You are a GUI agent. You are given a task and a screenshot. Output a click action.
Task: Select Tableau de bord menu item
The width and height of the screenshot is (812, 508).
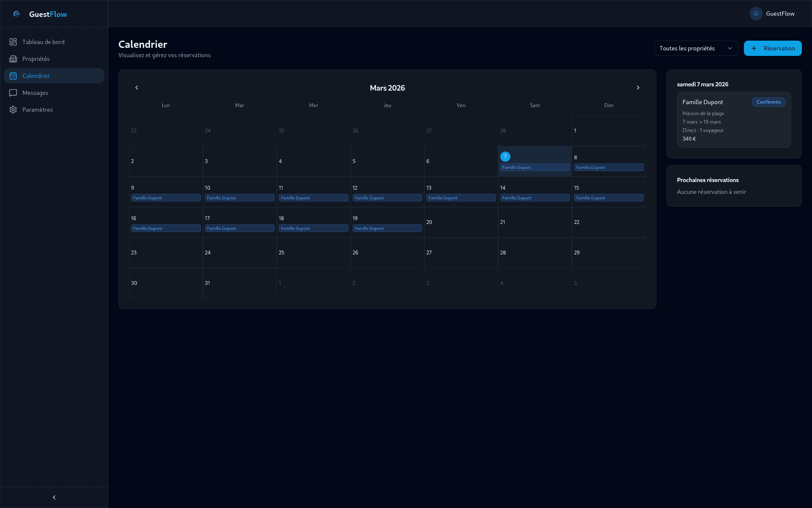point(44,42)
